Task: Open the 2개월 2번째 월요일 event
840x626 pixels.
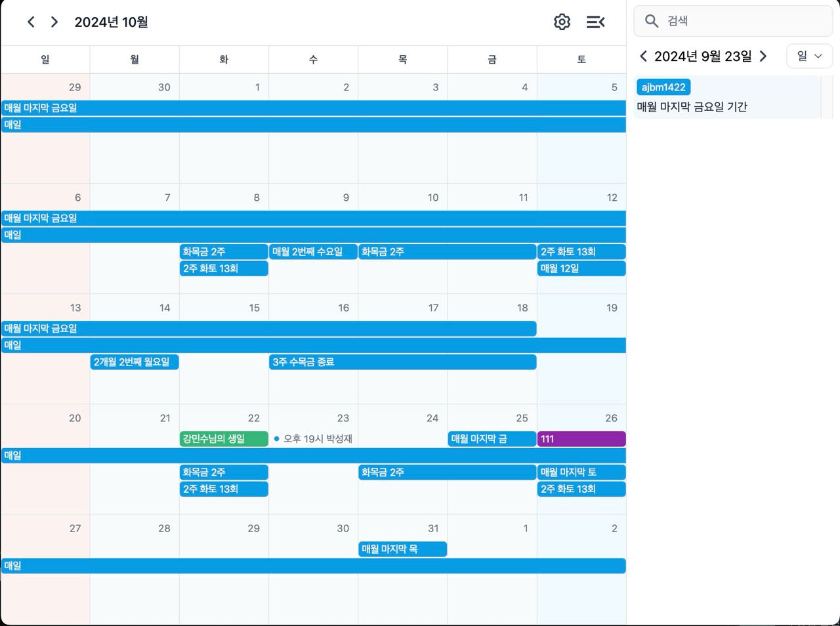Action: pos(135,362)
